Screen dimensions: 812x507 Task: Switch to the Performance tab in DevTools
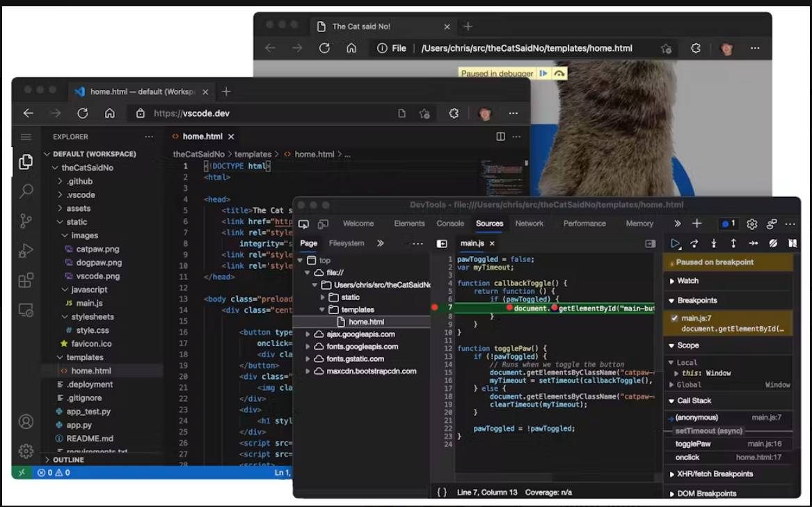pyautogui.click(x=584, y=224)
